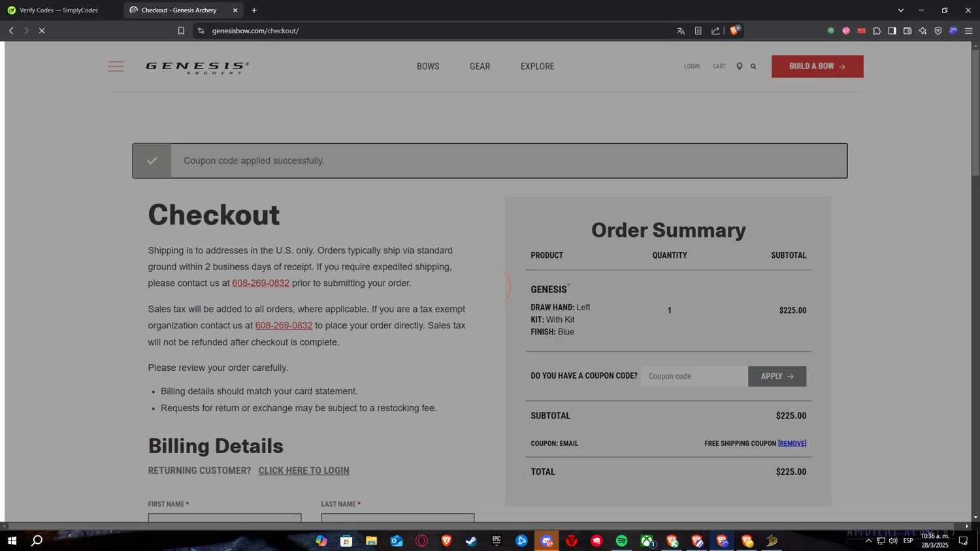
Task: Open the CART link
Action: pyautogui.click(x=719, y=67)
